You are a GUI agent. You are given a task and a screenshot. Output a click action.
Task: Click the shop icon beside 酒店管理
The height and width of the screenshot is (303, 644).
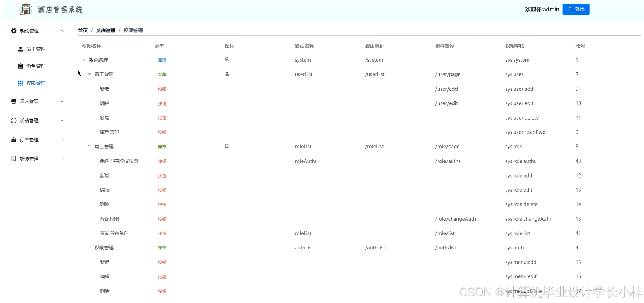point(14,101)
